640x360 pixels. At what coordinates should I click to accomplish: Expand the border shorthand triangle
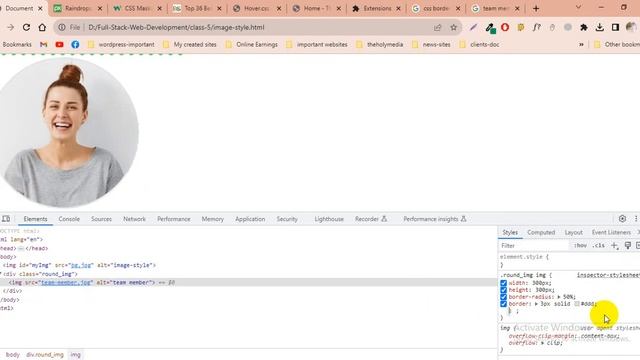point(536,304)
